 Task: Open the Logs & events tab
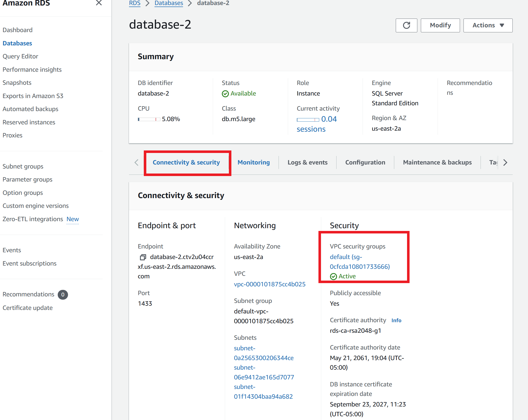(307, 162)
